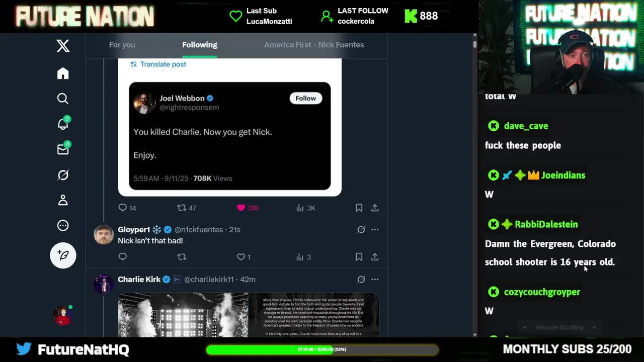Open the Explore search icon
Screen dimensions: 644x362
(x=63, y=99)
